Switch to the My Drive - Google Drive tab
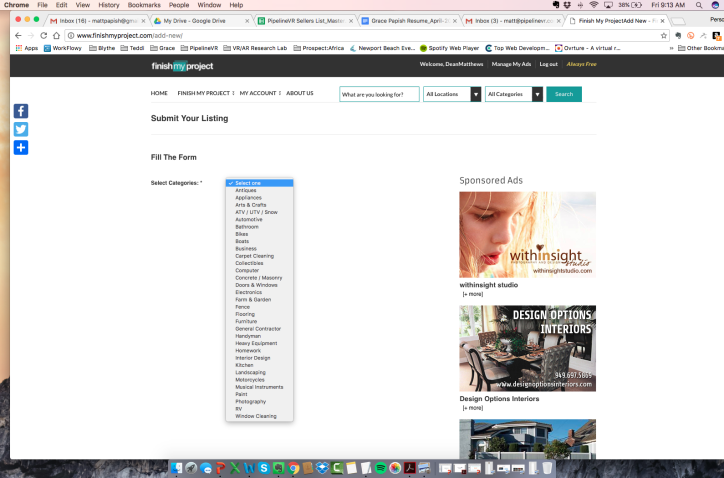 coord(198,20)
